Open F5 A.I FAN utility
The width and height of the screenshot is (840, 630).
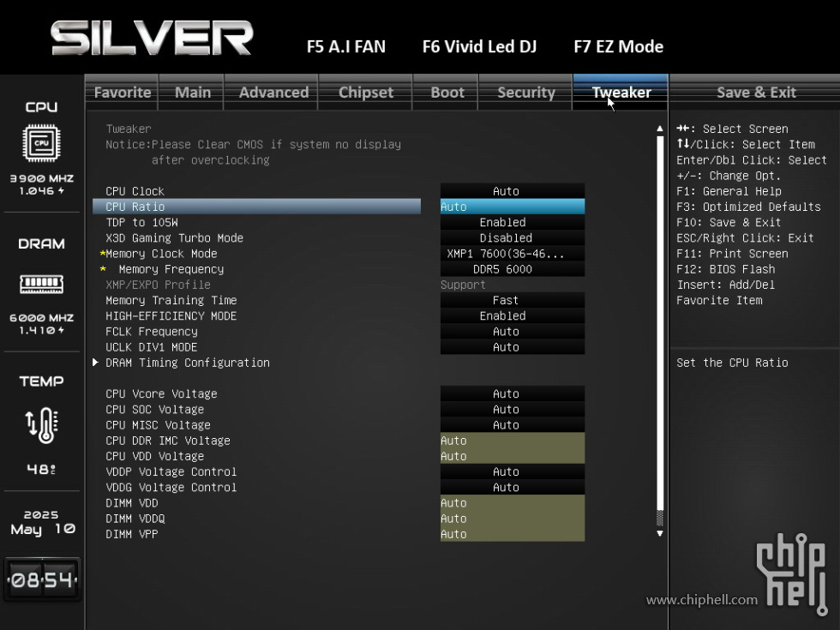click(346, 46)
